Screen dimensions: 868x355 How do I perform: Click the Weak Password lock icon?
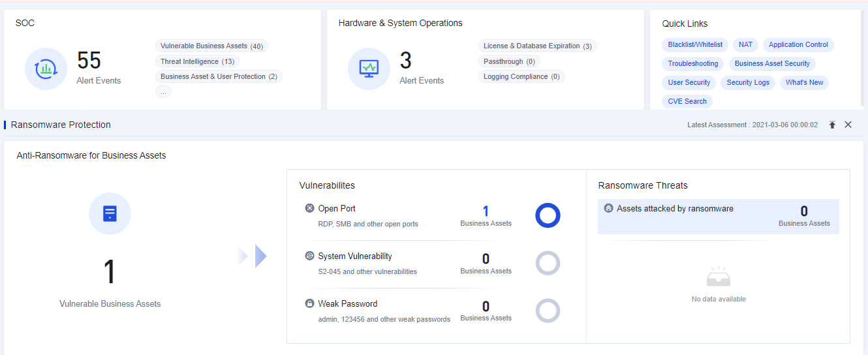point(309,303)
